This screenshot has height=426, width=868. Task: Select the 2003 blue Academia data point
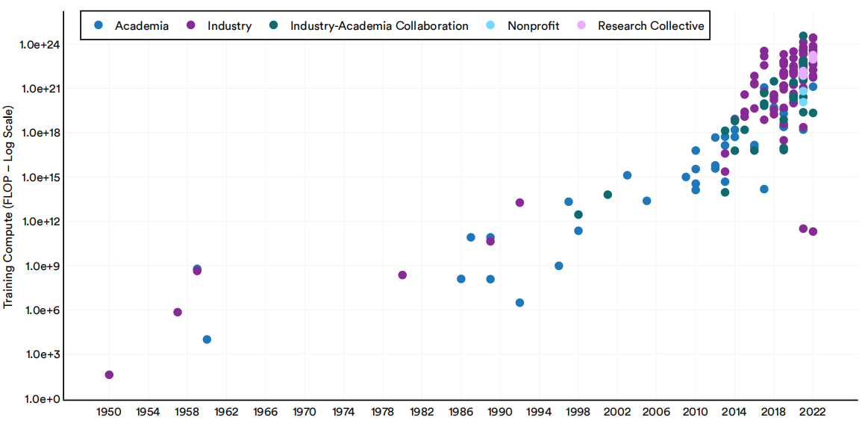(627, 175)
